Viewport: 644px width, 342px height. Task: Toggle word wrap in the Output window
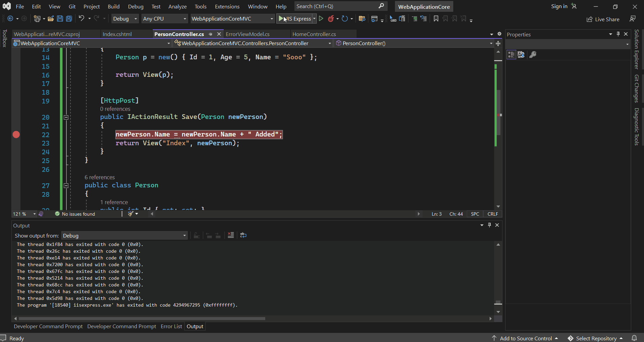click(243, 235)
